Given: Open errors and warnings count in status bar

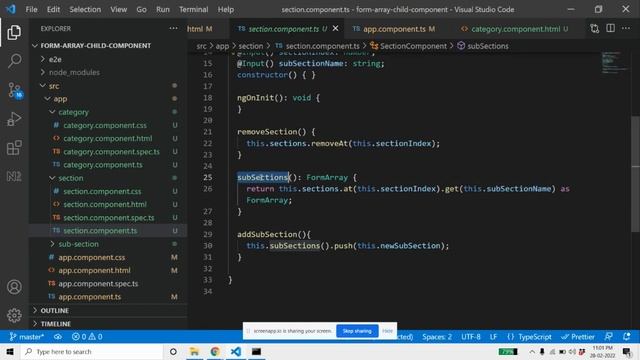Looking at the screenshot, I should point(87,337).
